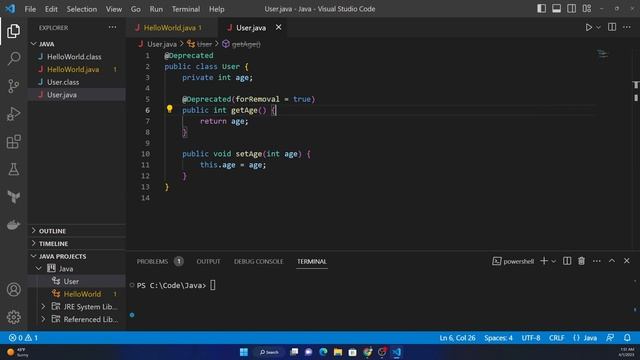
Task: Open Customize Layout button
Action: 587,9
